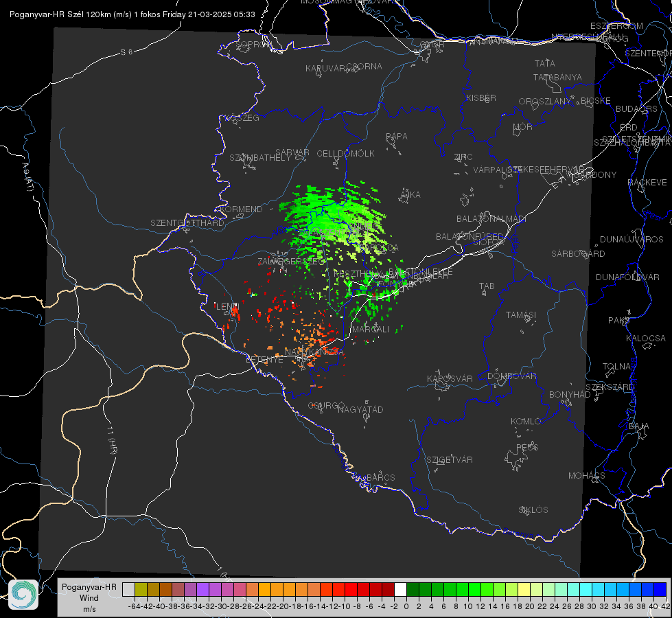Select the AJKA town label
Viewport: 672px width, 618px height.
click(410, 194)
